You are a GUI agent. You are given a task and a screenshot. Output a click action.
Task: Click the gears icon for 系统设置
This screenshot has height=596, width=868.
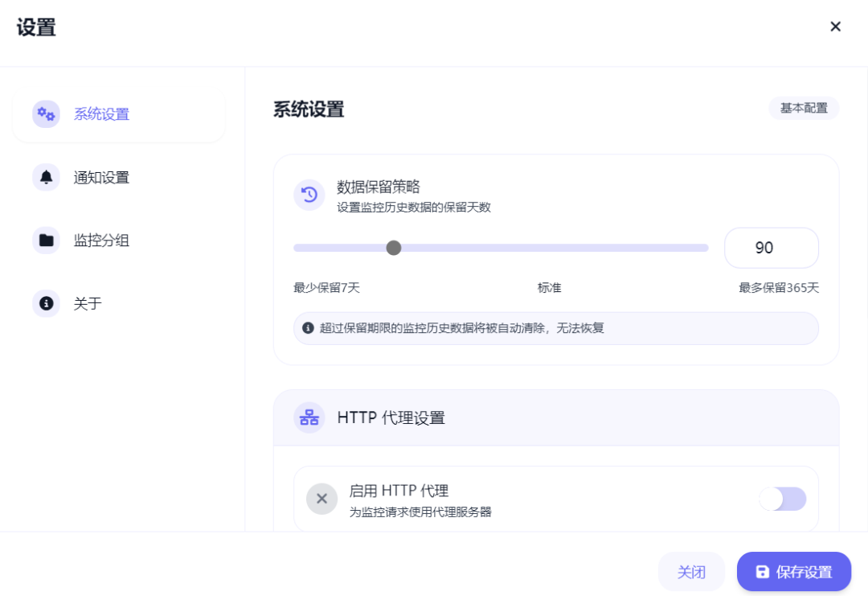(x=46, y=114)
